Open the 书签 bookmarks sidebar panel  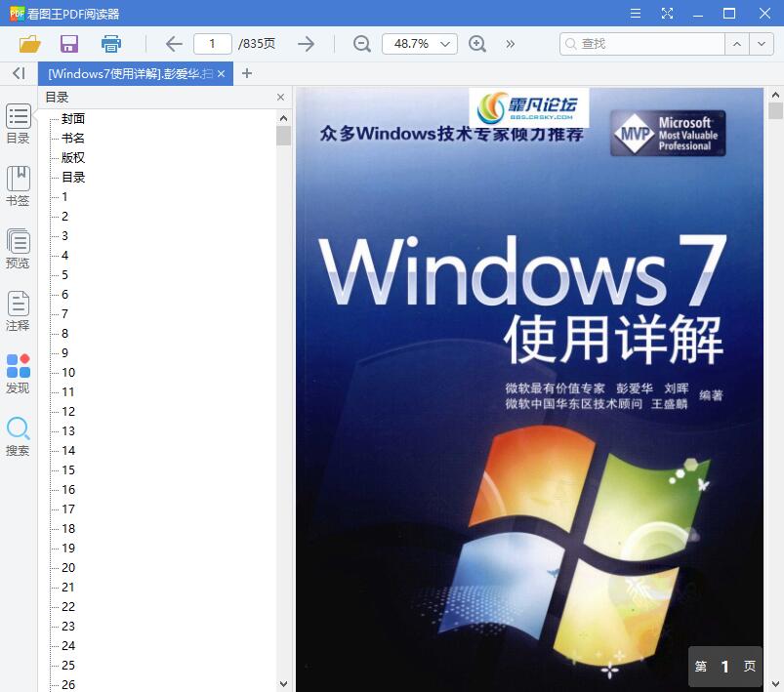(18, 186)
